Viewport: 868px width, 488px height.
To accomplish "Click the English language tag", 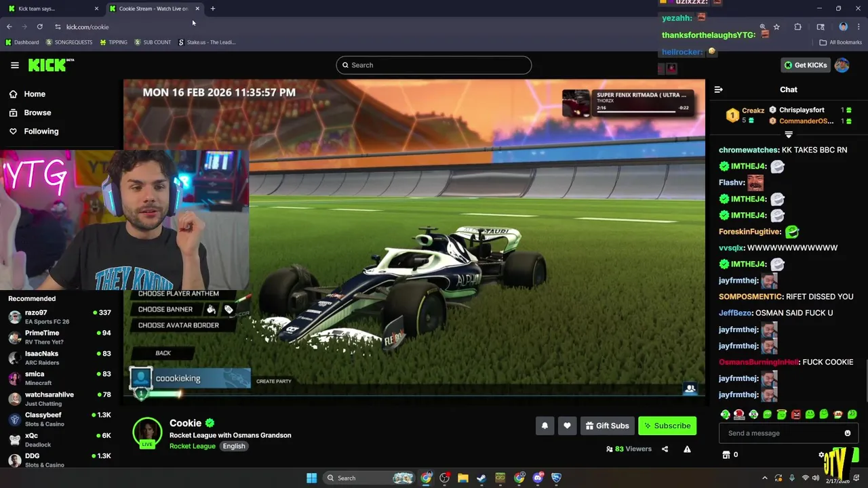I will 234,446.
